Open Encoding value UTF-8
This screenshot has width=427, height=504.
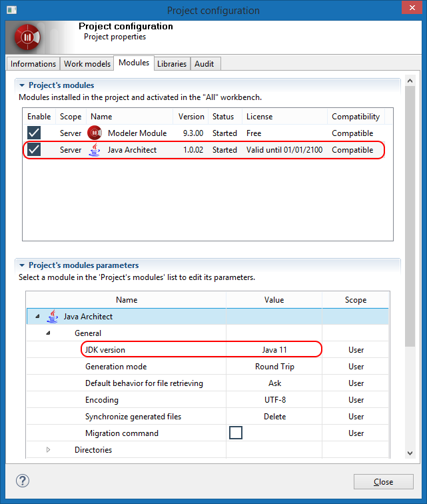point(275,400)
